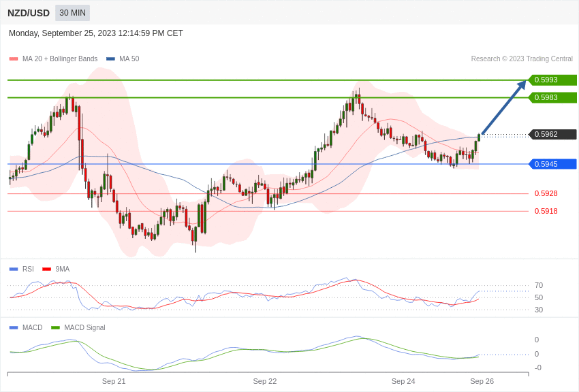Open the Research Trading Central copyright link
The image size is (579, 392).
pyautogui.click(x=522, y=59)
